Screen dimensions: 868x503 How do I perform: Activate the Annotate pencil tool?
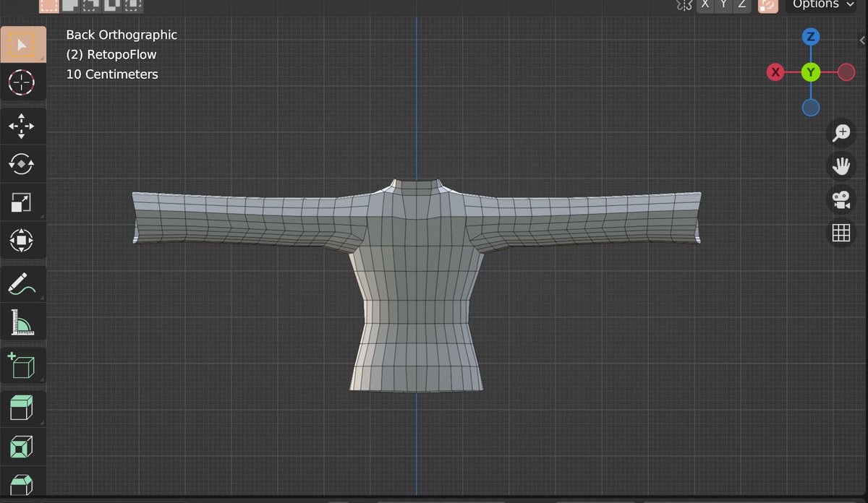tap(23, 284)
